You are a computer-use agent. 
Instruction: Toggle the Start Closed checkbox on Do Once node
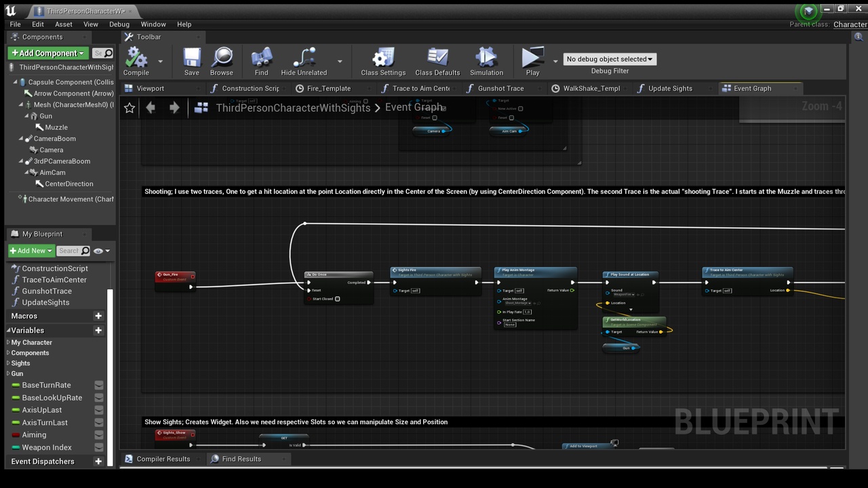point(337,299)
